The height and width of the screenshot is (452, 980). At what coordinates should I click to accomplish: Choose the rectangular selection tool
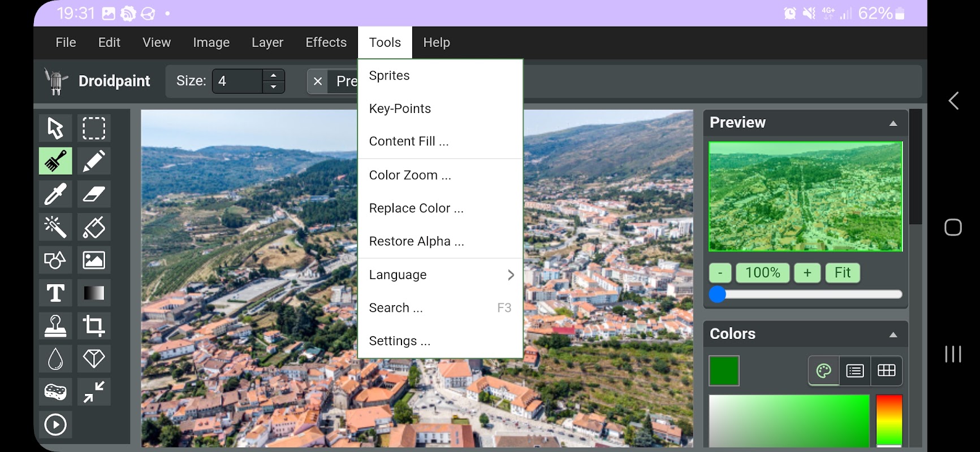(94, 128)
